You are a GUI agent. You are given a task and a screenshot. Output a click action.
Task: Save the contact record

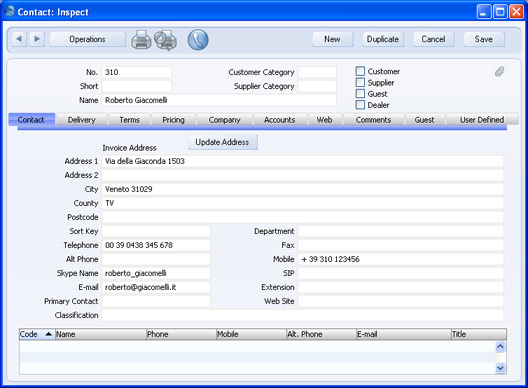click(x=484, y=39)
